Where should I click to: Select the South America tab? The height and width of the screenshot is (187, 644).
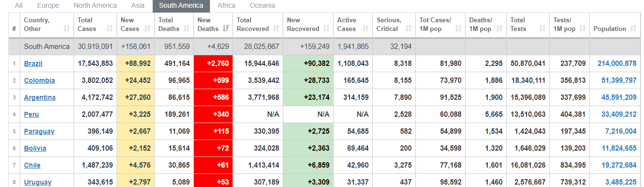181,6
